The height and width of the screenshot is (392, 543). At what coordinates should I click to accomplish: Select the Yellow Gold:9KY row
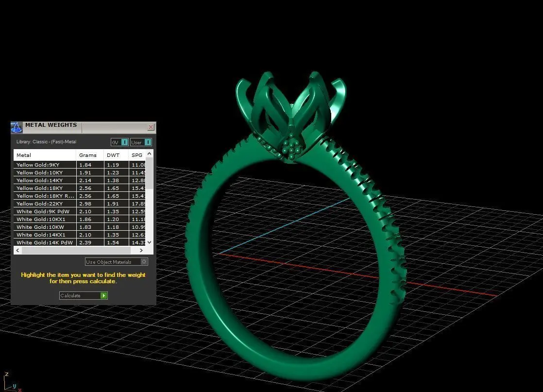[80, 165]
